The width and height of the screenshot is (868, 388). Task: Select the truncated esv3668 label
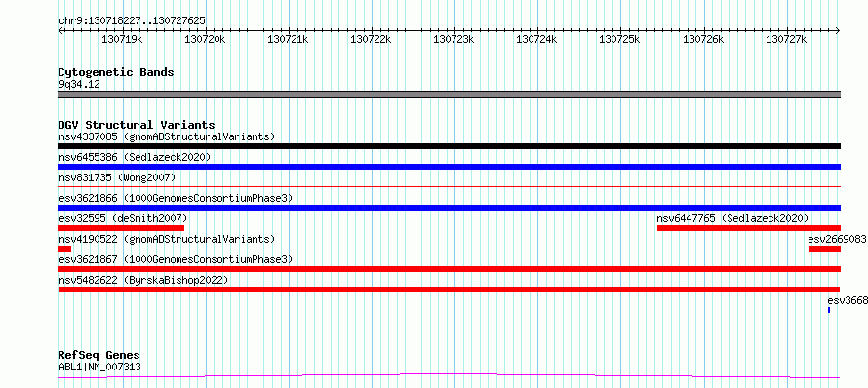click(847, 300)
